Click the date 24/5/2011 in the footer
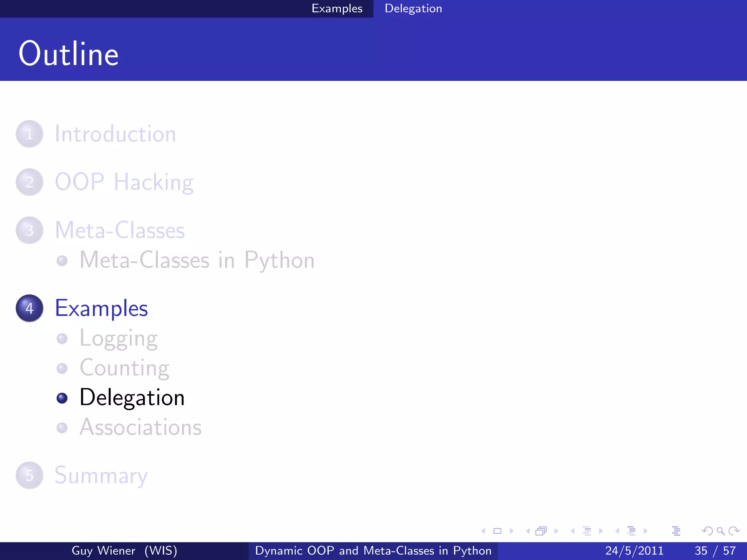This screenshot has width=747, height=560. tap(634, 551)
